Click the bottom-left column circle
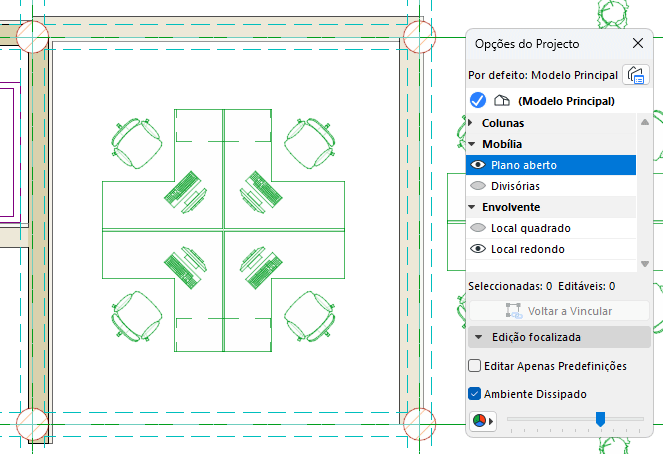The image size is (663, 454). [33, 424]
